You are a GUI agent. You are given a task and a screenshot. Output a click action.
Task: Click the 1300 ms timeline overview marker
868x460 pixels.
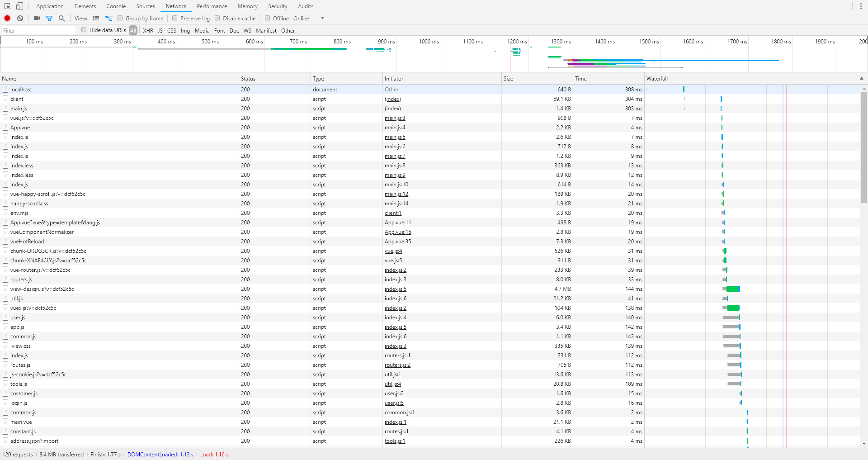pos(561,41)
